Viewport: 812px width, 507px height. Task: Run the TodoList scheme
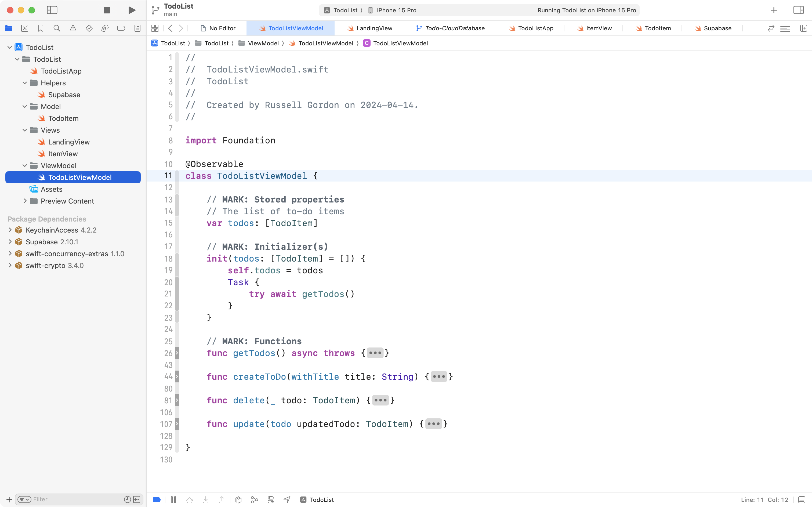click(x=131, y=10)
